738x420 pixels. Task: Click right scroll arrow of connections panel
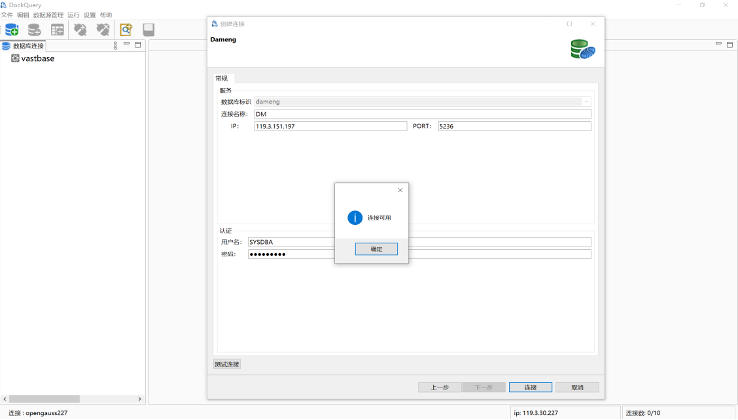tap(140, 399)
